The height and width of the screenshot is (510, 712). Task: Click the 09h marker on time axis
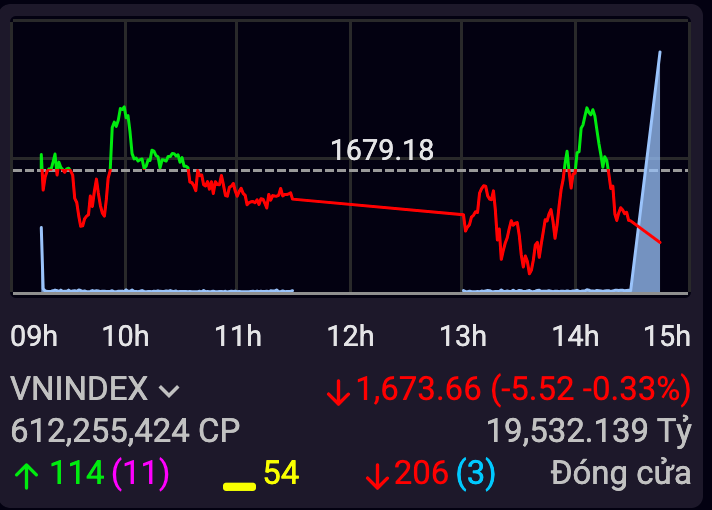click(33, 335)
